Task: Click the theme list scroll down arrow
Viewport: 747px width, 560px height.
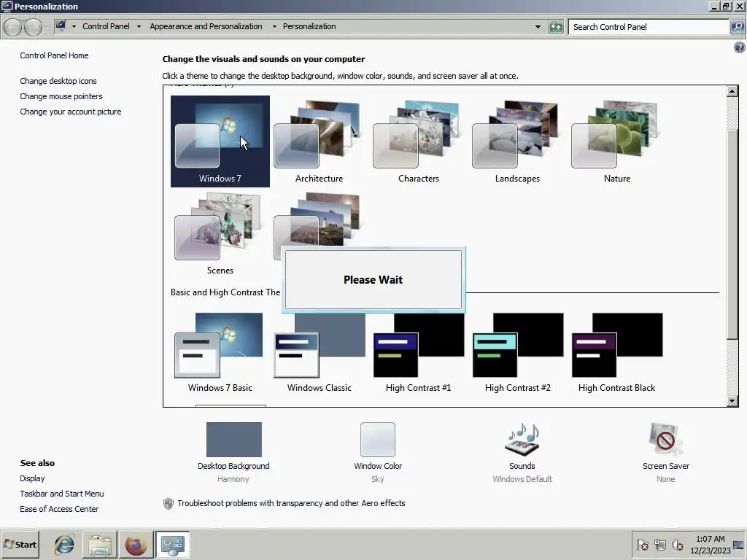Action: click(x=732, y=401)
